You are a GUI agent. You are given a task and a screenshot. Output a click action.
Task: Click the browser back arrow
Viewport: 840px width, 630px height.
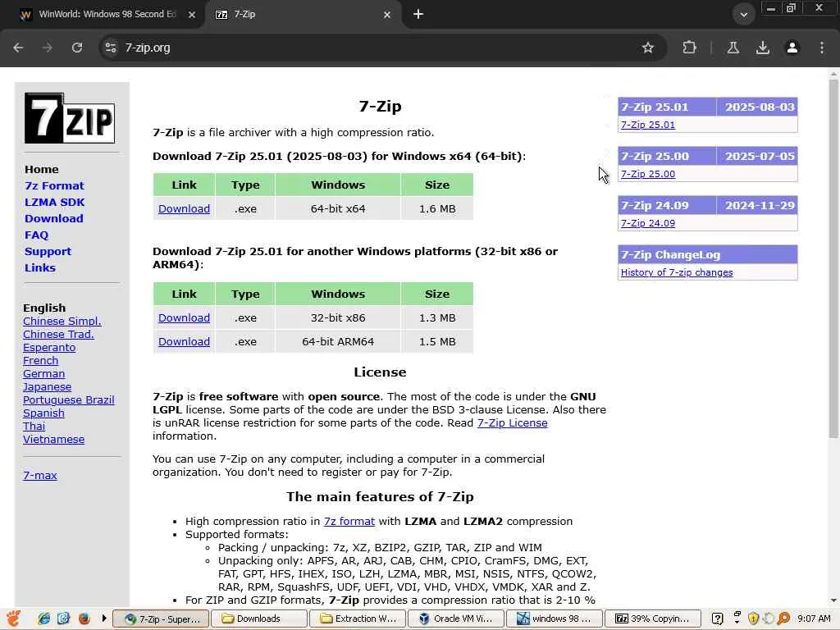[18, 48]
